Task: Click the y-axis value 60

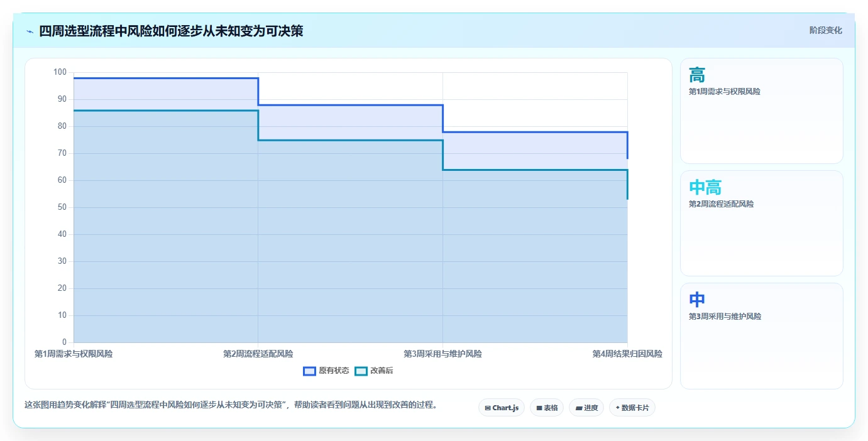Action: [62, 180]
